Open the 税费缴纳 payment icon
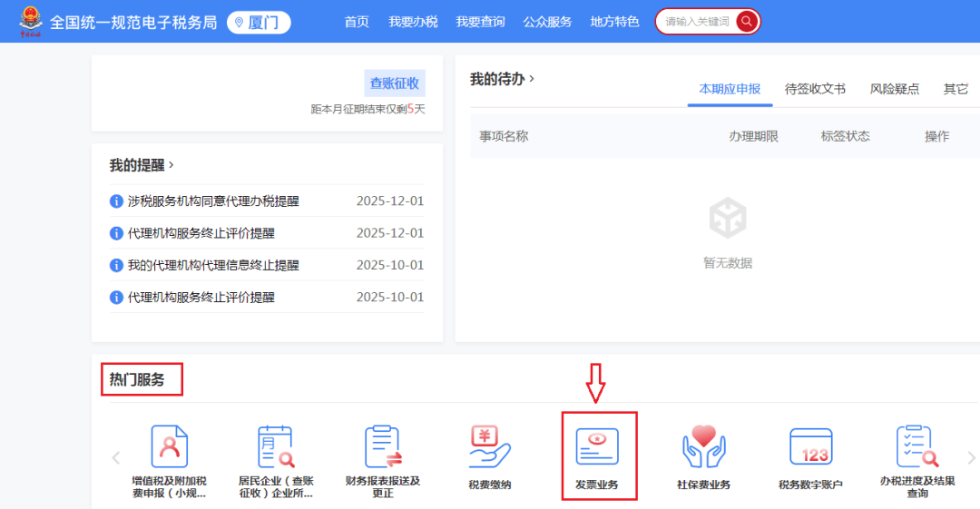980x509 pixels. (x=490, y=447)
